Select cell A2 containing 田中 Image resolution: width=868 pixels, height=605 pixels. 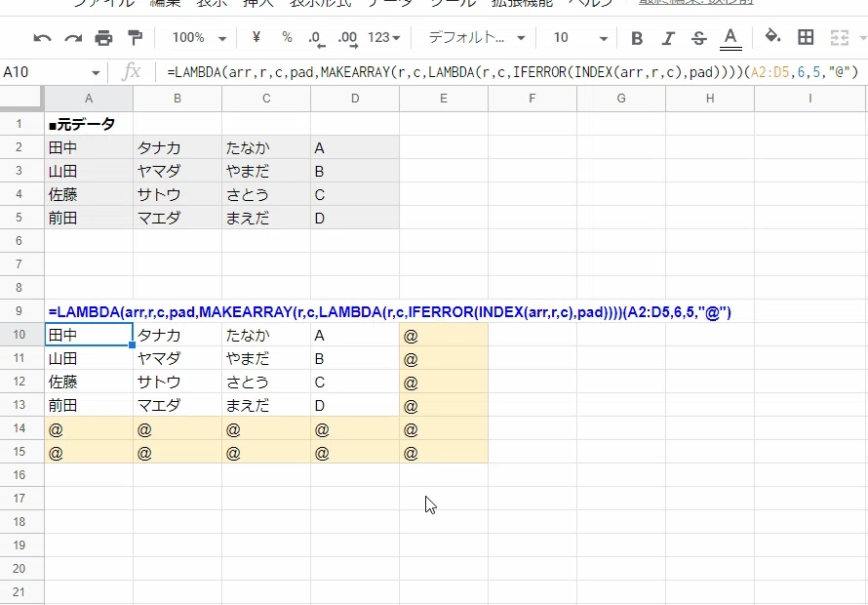tap(89, 147)
